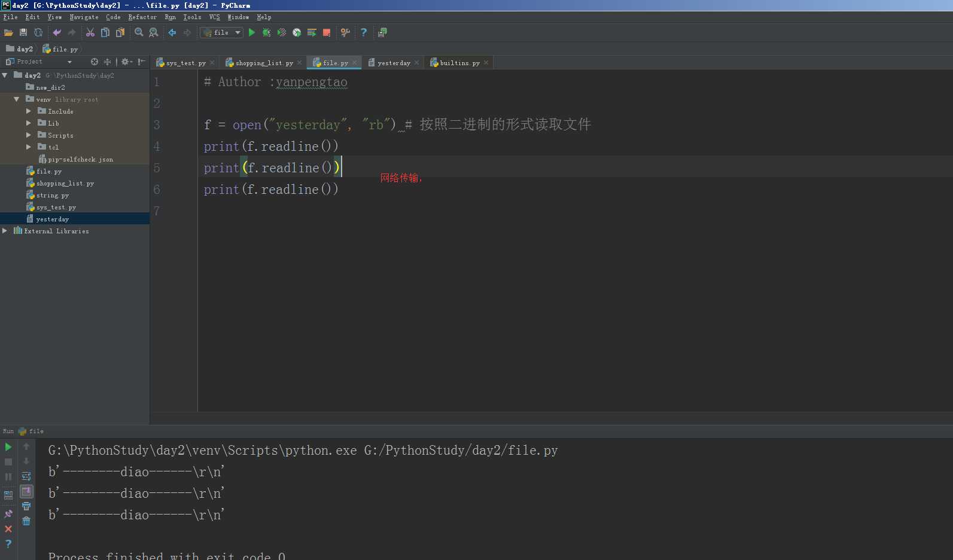Expand External Libraries node

click(x=5, y=231)
